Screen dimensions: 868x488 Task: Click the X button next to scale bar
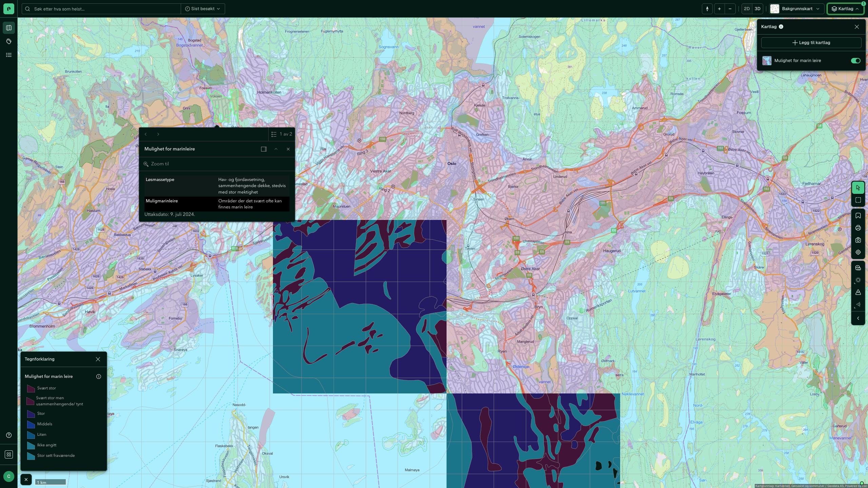click(26, 480)
